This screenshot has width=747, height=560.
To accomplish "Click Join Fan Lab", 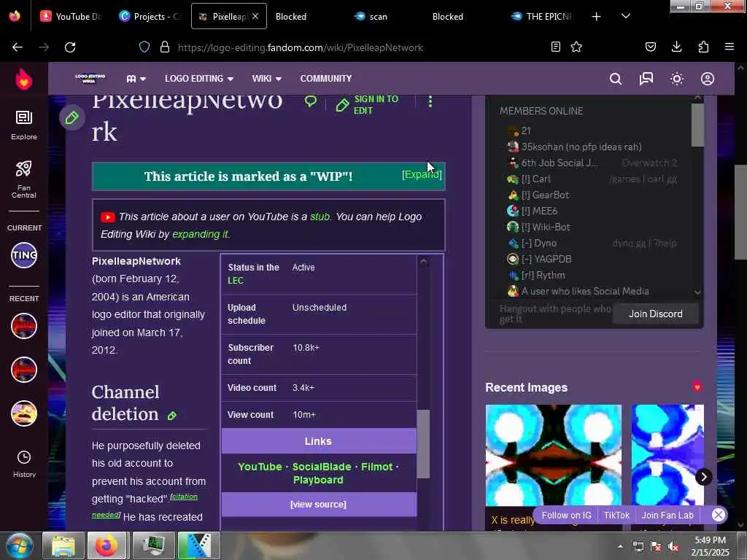I will coord(667,516).
